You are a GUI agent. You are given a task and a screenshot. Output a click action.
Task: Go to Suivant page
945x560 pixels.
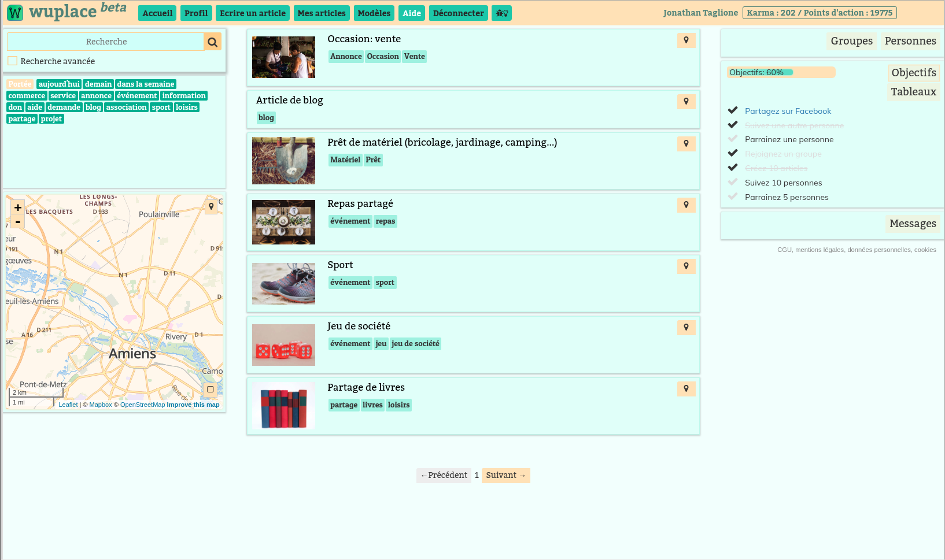tap(506, 476)
